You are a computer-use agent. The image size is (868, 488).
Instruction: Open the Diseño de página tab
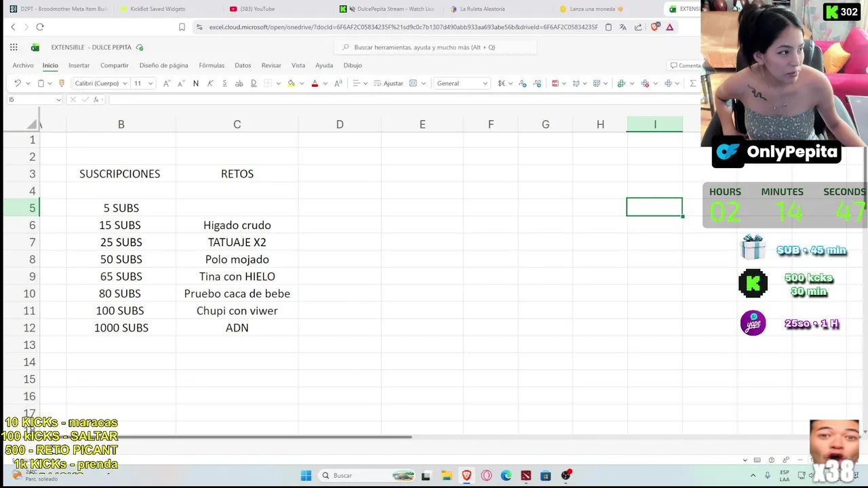pyautogui.click(x=163, y=65)
